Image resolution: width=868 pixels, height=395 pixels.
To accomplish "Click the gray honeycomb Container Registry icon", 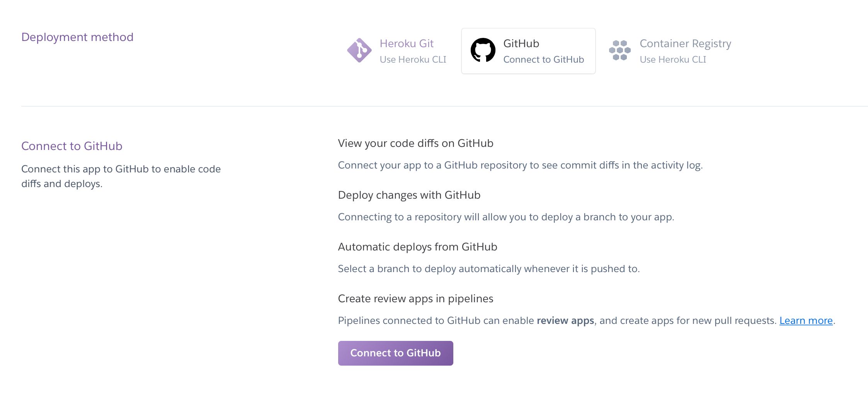I will tap(620, 51).
